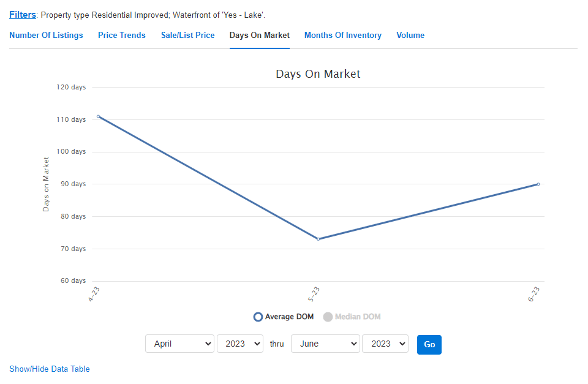Open the Filters link
Image resolution: width=588 pixels, height=384 pixels.
(x=23, y=15)
